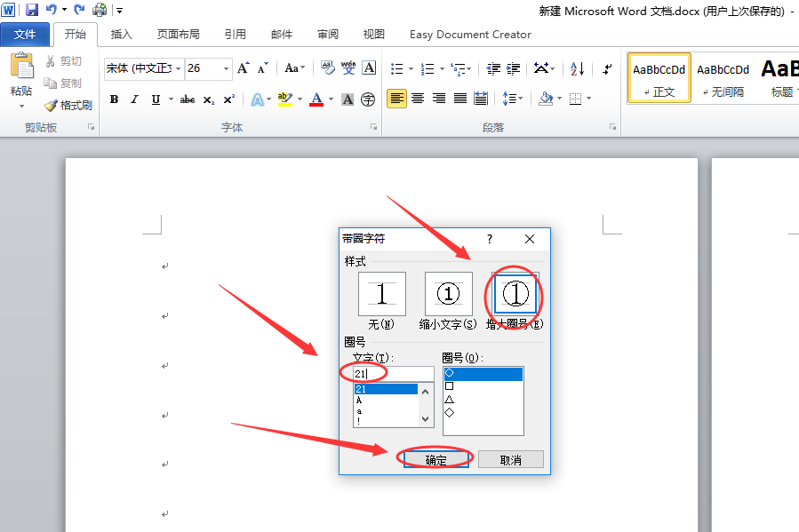Click the sort A-Z icon
This screenshot has height=532, width=799.
coord(578,68)
